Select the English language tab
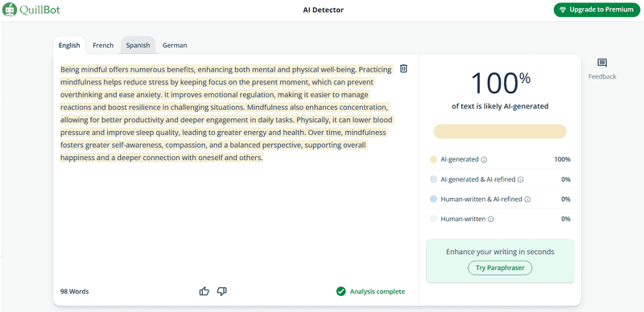Image resolution: width=644 pixels, height=312 pixels. (69, 45)
